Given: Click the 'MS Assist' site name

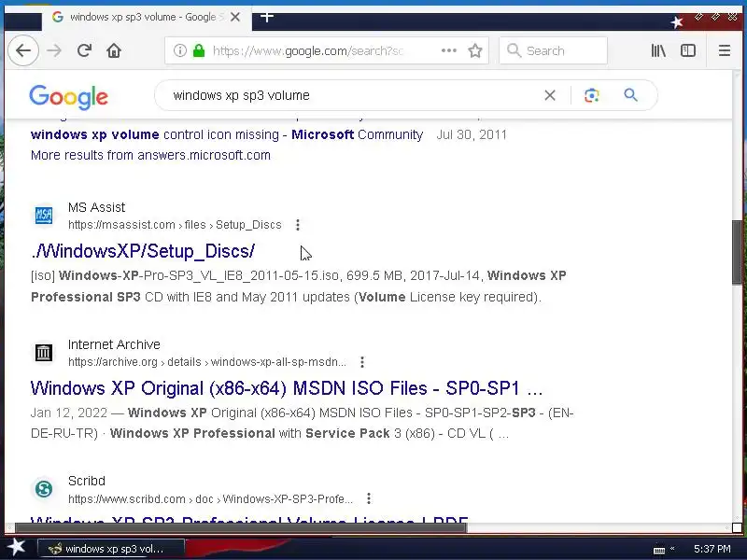Looking at the screenshot, I should click(x=96, y=207).
